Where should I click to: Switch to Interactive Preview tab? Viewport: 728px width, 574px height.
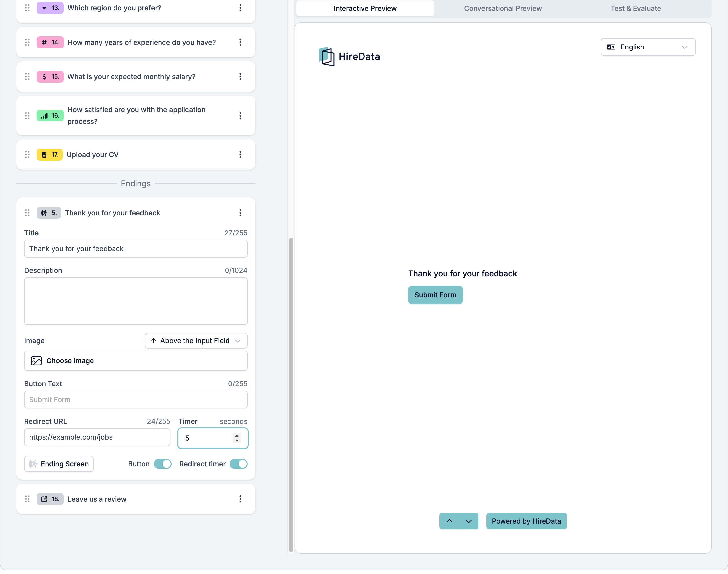click(x=365, y=8)
